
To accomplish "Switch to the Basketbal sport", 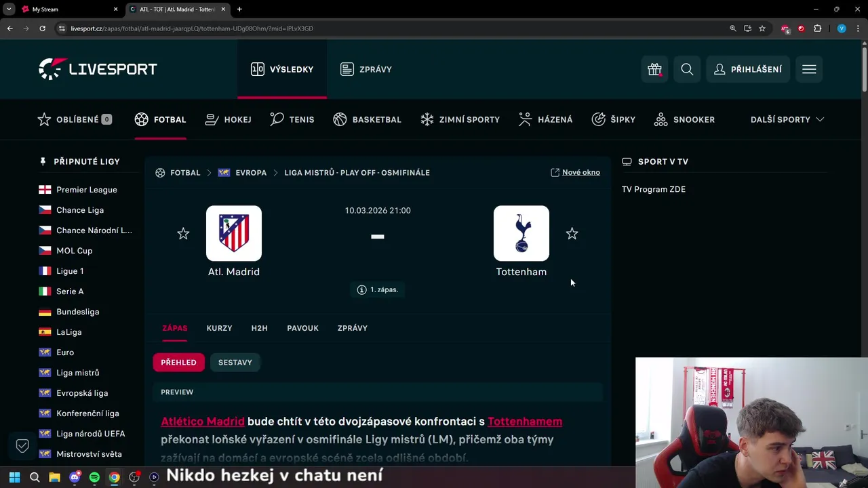I will [368, 119].
